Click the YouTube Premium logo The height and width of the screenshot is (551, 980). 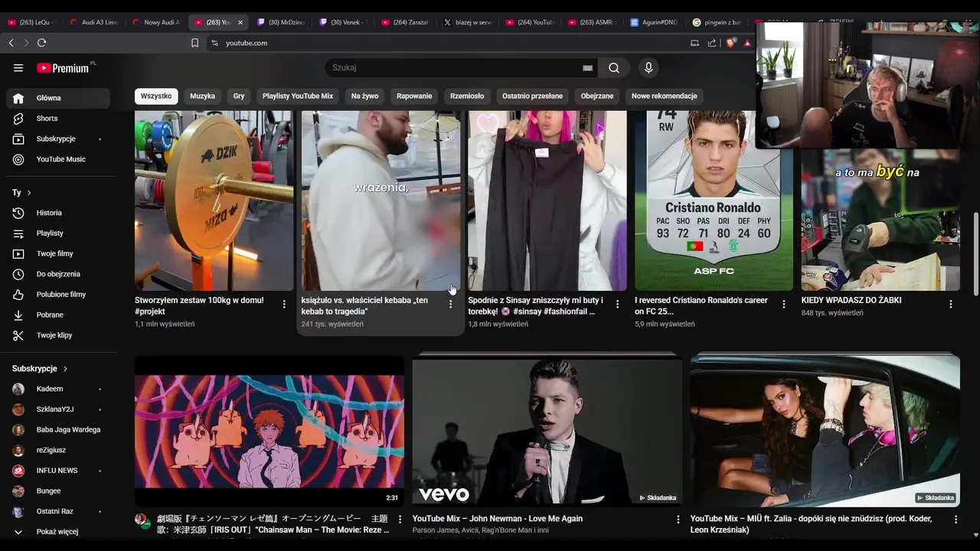pos(63,68)
